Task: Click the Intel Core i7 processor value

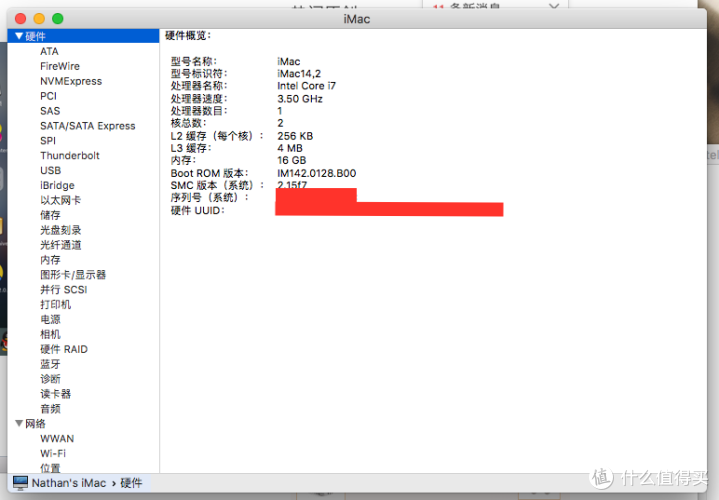Action: (306, 86)
